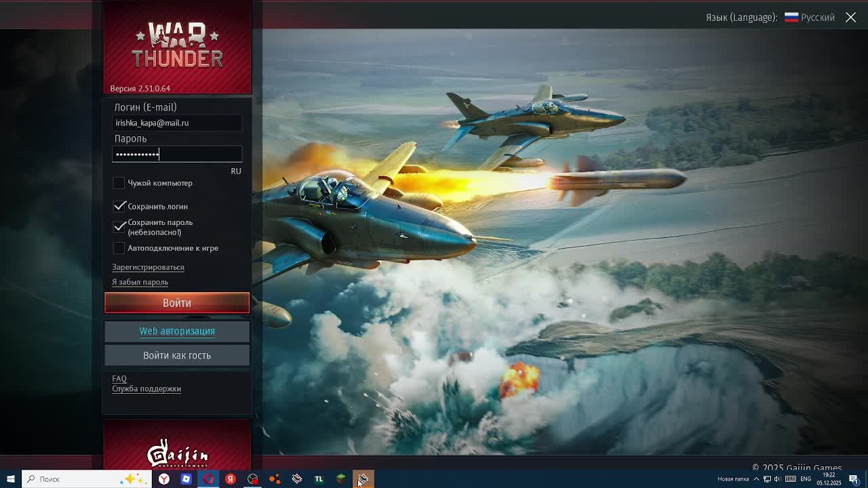Open the Новая папка taskbar toolbar
The image size is (868, 488).
click(x=733, y=479)
